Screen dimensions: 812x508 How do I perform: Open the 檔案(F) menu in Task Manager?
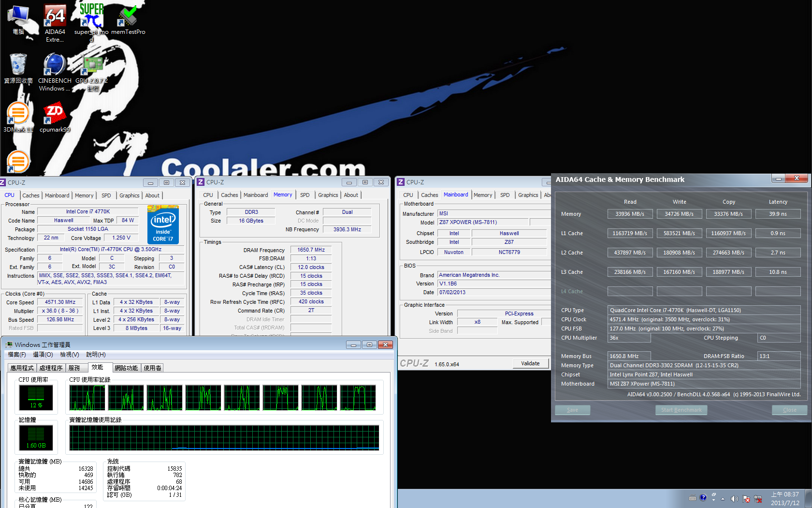(x=17, y=355)
